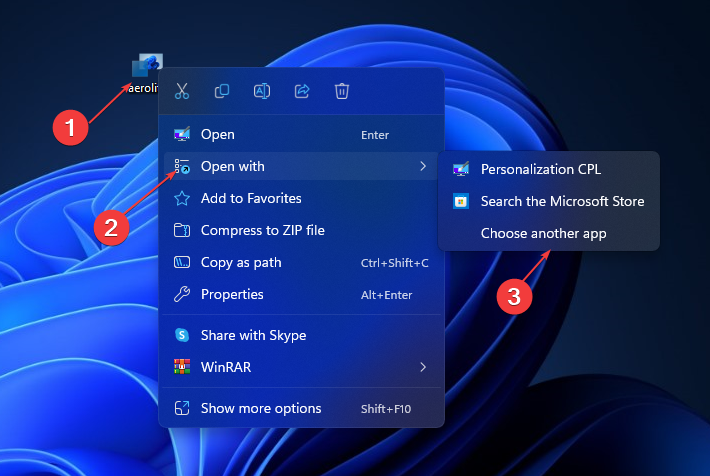Click the Microsoft Store bag icon
Screen dimensions: 710x476
pos(461,201)
